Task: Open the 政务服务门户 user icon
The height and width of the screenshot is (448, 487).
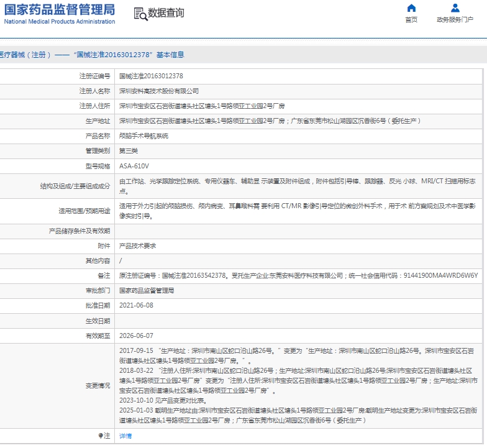Action: pyautogui.click(x=455, y=7)
